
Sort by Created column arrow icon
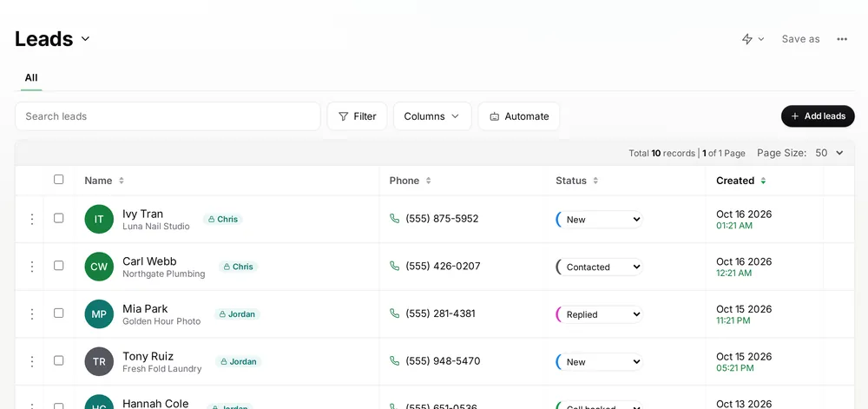tap(763, 181)
